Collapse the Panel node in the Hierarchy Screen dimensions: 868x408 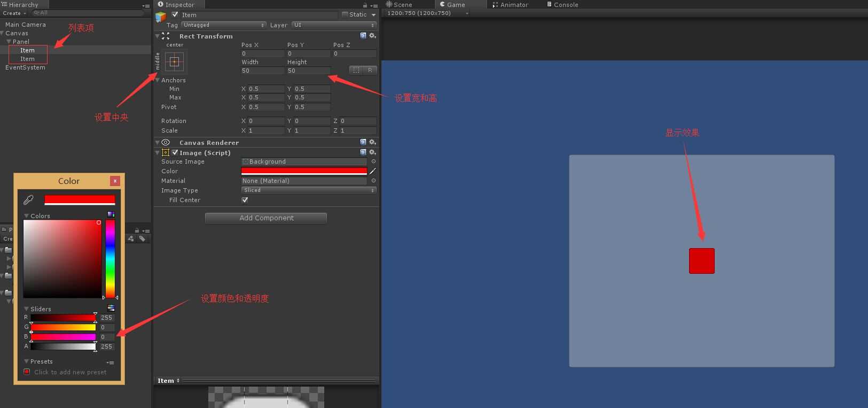[x=9, y=41]
